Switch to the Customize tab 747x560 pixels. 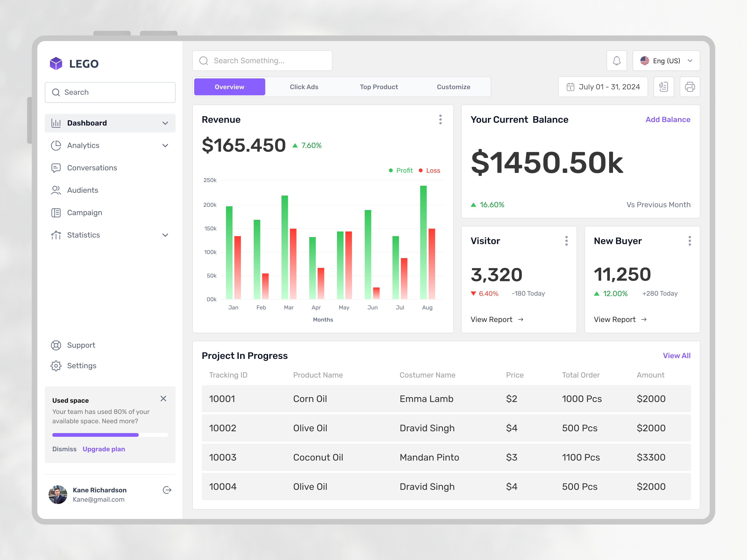pyautogui.click(x=453, y=87)
